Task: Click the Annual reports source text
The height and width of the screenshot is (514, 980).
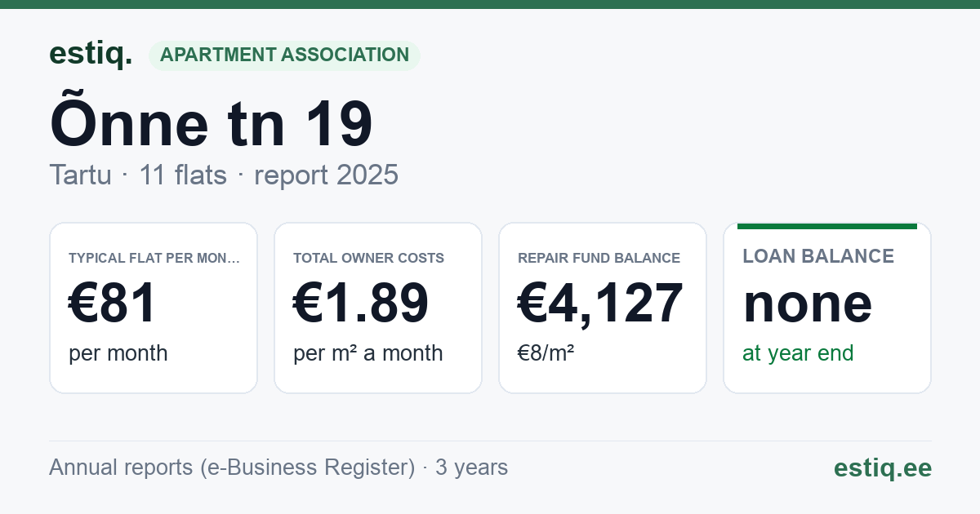Action: pos(278,467)
